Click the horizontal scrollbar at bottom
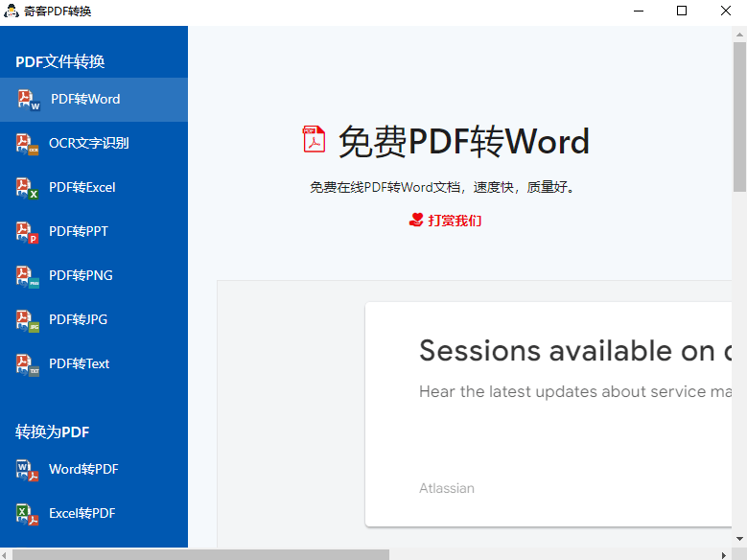This screenshot has height=560, width=747. pos(199,554)
